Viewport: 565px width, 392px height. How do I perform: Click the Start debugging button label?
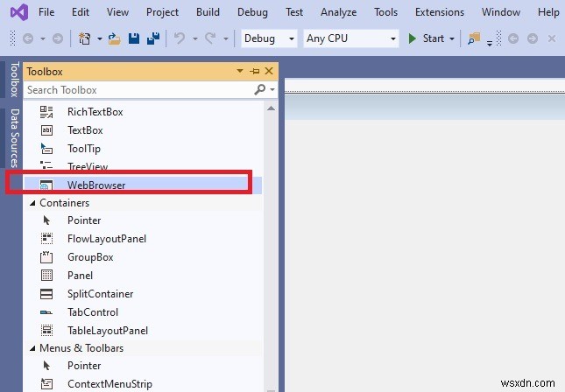pos(433,38)
